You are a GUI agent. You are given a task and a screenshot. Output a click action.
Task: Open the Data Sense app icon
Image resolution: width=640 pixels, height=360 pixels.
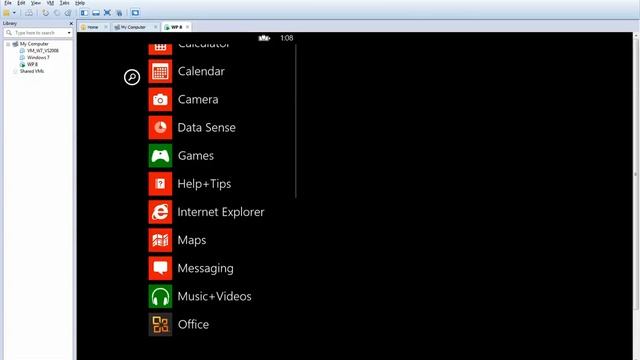(160, 128)
